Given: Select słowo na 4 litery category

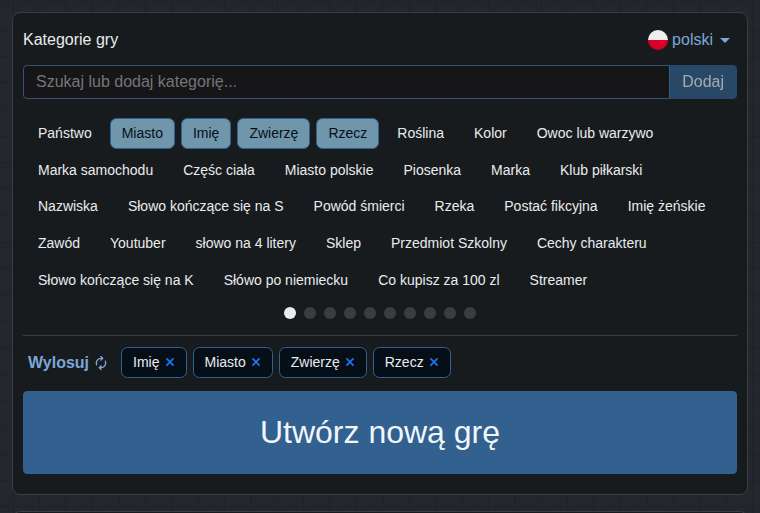Looking at the screenshot, I should click(x=246, y=243).
